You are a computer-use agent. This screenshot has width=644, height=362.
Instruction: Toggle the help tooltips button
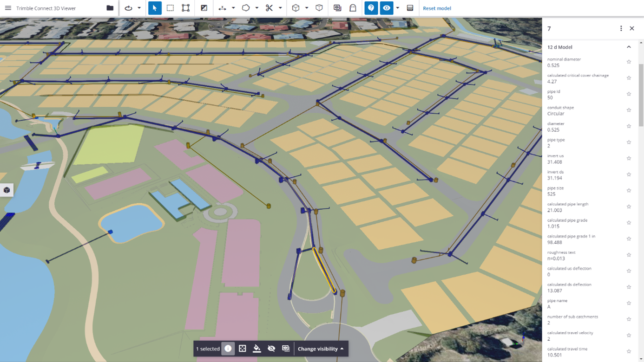[x=371, y=8]
